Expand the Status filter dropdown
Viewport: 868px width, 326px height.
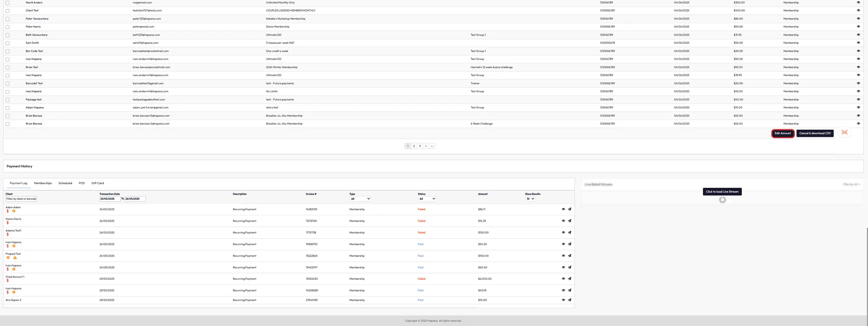pos(427,199)
